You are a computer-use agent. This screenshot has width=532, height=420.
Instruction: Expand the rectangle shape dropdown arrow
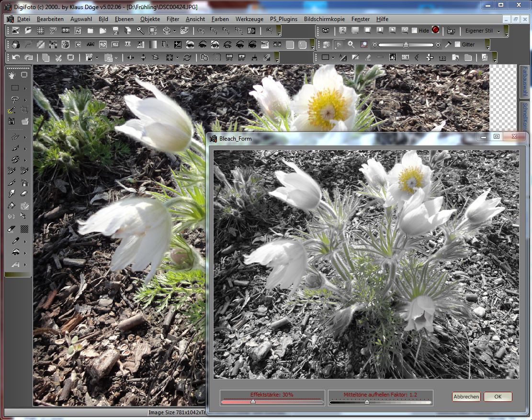(x=334, y=57)
